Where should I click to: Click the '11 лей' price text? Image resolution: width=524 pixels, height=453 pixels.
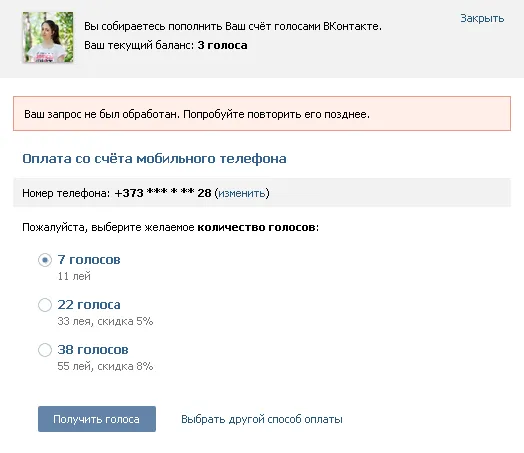click(74, 276)
